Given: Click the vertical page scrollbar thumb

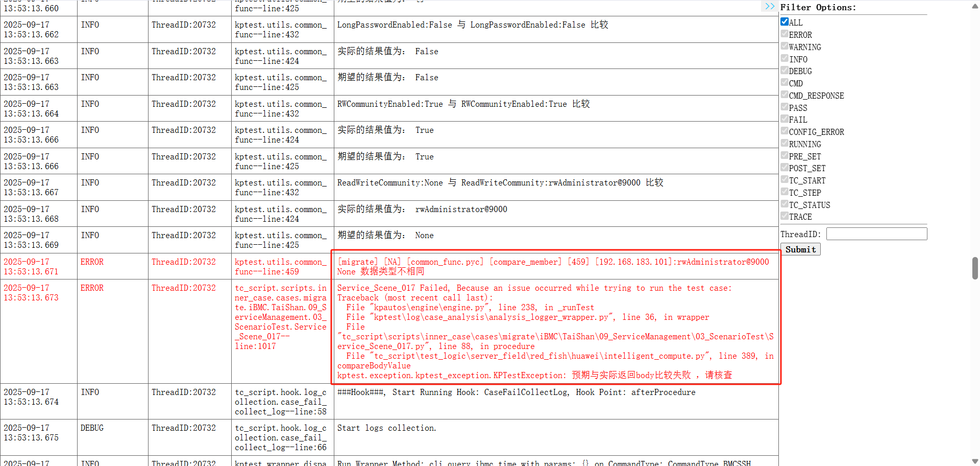Looking at the screenshot, I should tap(975, 268).
